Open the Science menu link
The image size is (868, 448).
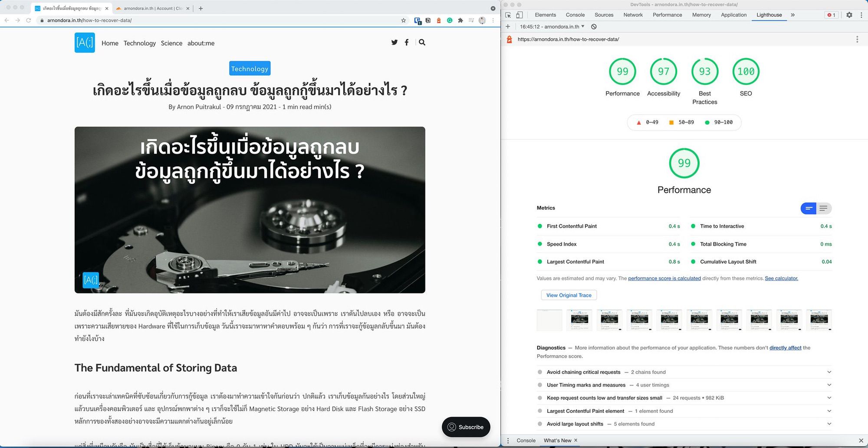click(171, 43)
